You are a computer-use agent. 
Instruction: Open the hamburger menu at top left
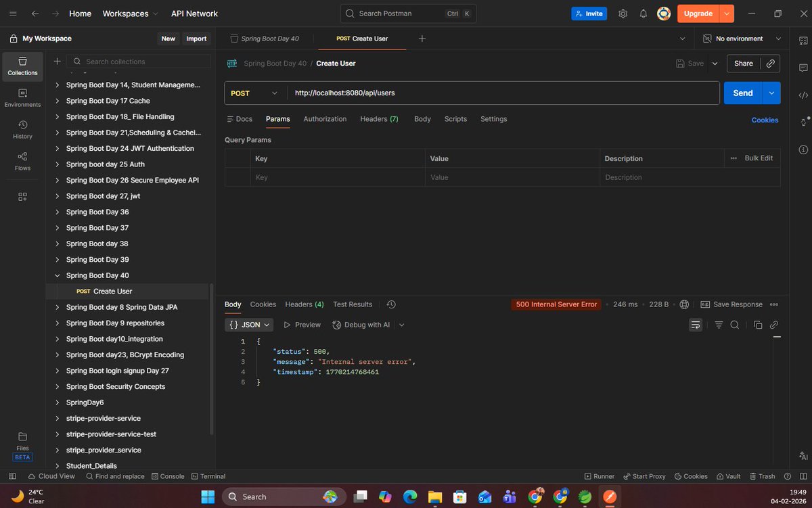[13, 14]
